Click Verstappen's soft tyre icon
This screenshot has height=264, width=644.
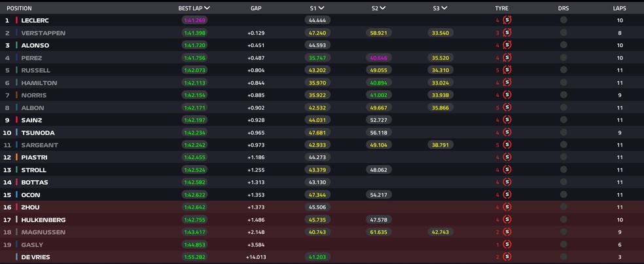coord(507,33)
